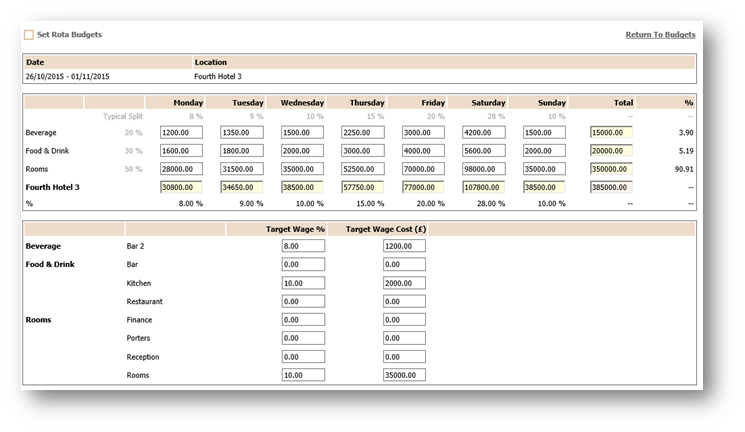
Task: Select Rooms Target Wage Cost field showing 35000.00
Action: 404,375
